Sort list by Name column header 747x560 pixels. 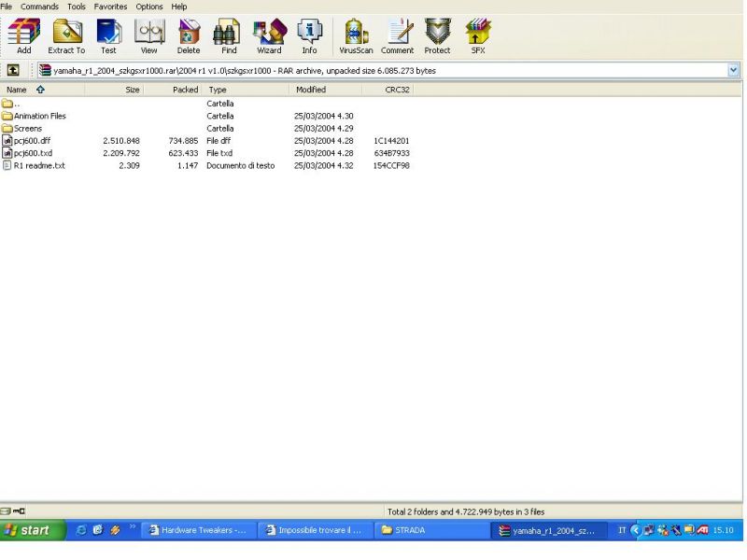[42, 90]
